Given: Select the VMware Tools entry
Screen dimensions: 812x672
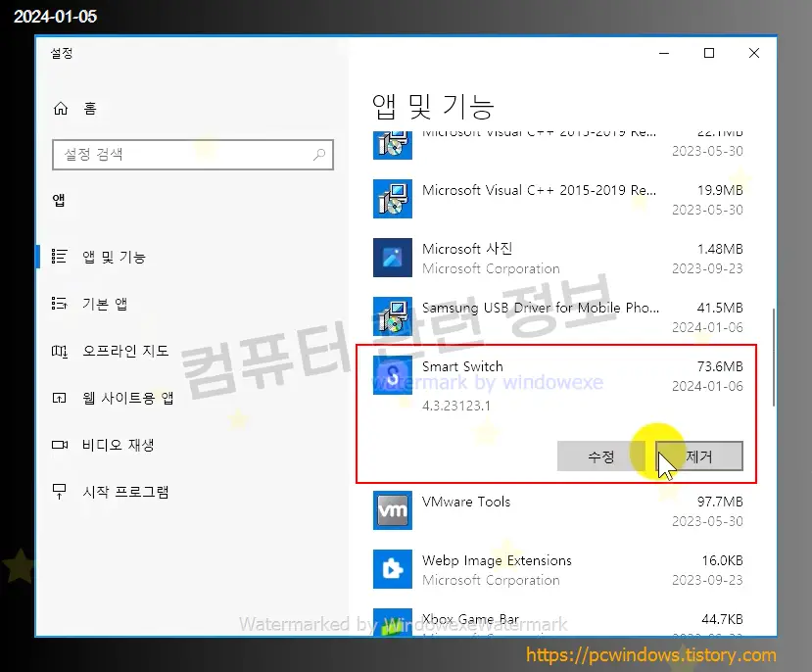Looking at the screenshot, I should click(557, 510).
